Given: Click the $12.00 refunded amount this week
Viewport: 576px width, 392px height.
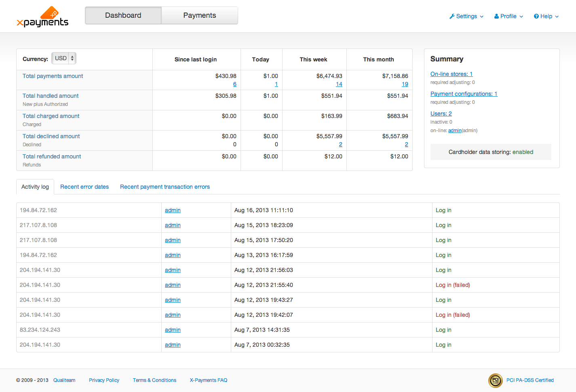Looking at the screenshot, I should [333, 156].
